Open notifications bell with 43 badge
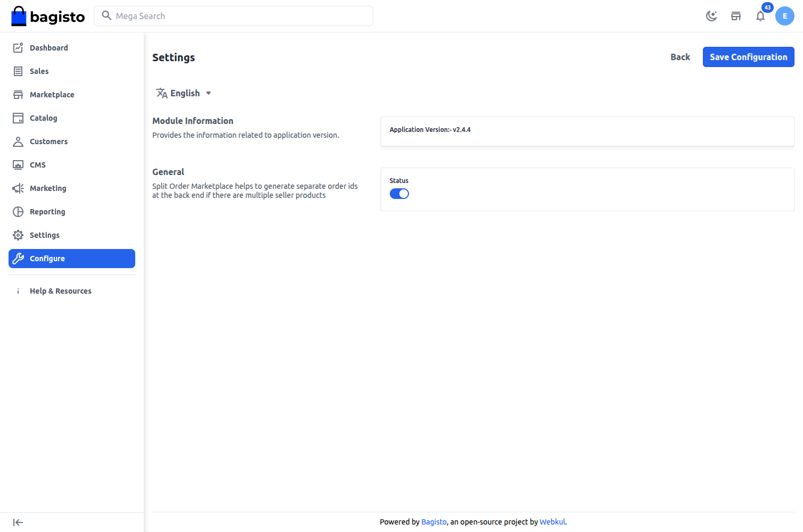The height and width of the screenshot is (532, 803). [760, 16]
